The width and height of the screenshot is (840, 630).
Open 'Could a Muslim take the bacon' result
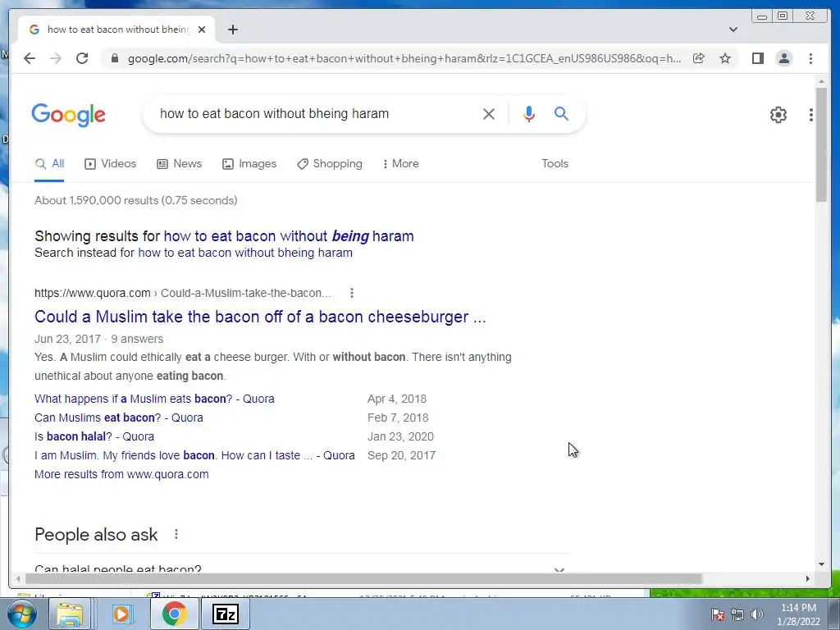(x=260, y=317)
